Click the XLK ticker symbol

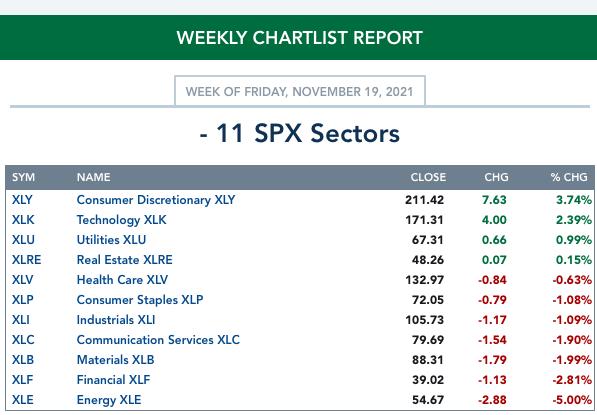point(23,220)
